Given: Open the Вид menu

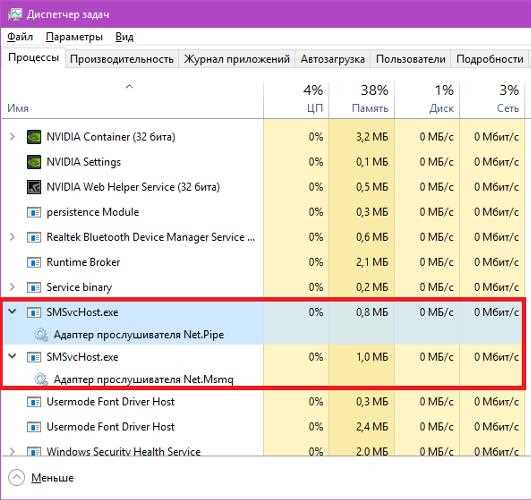Looking at the screenshot, I should (x=124, y=37).
